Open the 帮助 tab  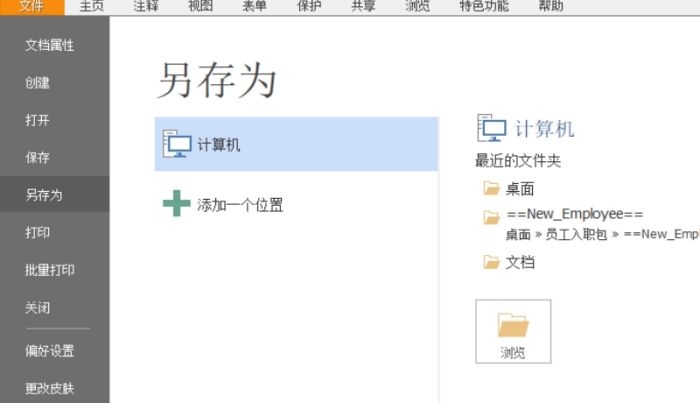pyautogui.click(x=551, y=6)
